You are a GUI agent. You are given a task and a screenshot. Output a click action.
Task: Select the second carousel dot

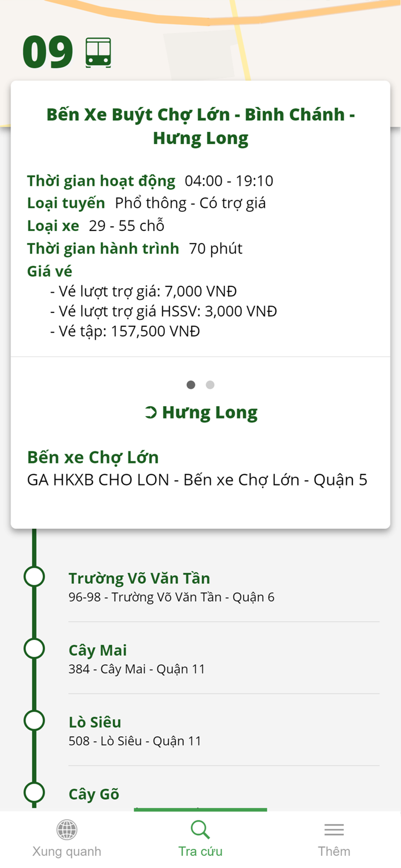coord(210,384)
